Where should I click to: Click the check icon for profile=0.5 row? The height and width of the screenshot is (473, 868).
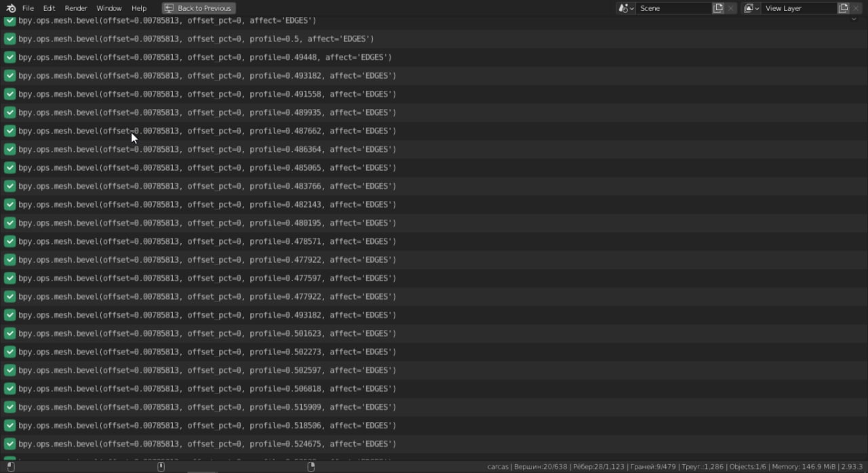click(x=9, y=39)
